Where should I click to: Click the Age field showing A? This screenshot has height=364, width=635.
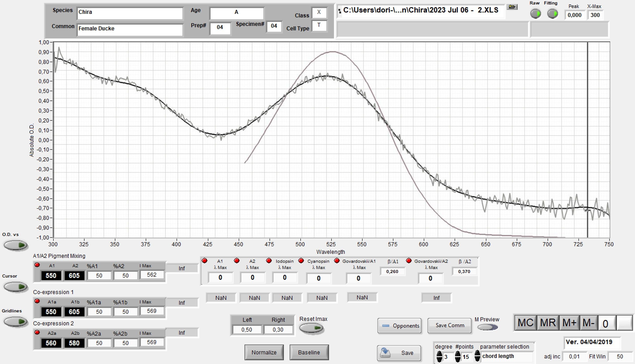(236, 13)
